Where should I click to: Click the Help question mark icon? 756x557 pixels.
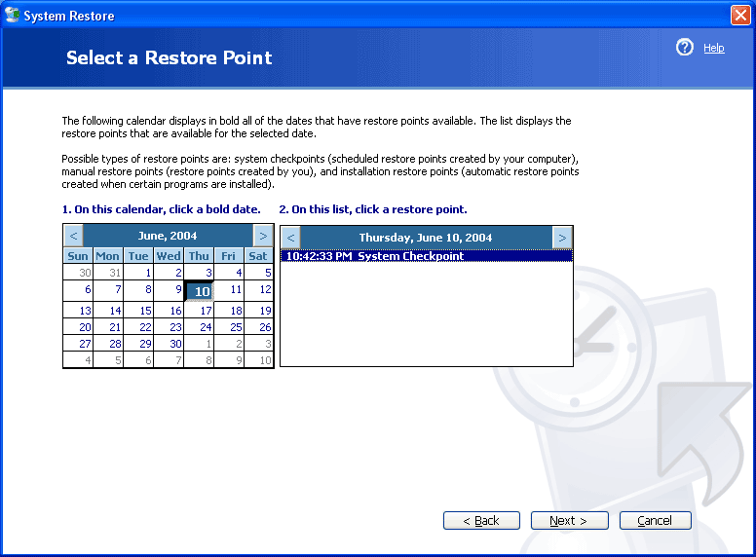point(684,47)
